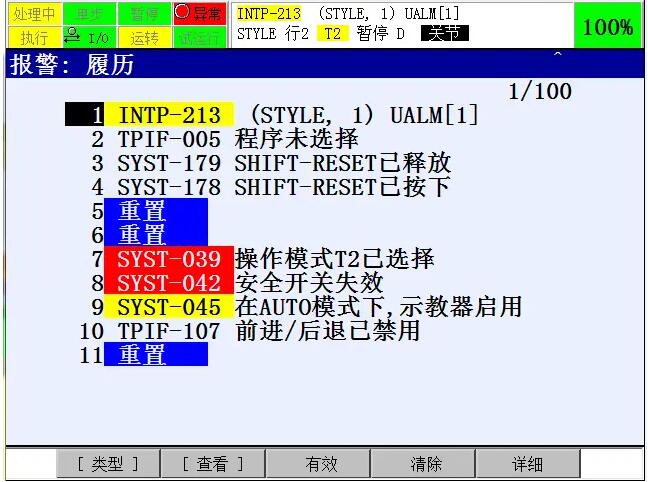
Task: Select the 重置 entry in row 11
Action: tap(155, 354)
